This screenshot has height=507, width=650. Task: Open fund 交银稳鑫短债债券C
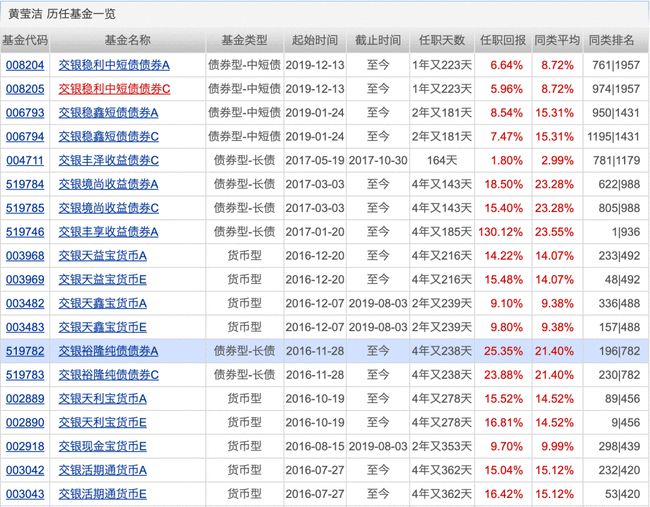coord(108,137)
